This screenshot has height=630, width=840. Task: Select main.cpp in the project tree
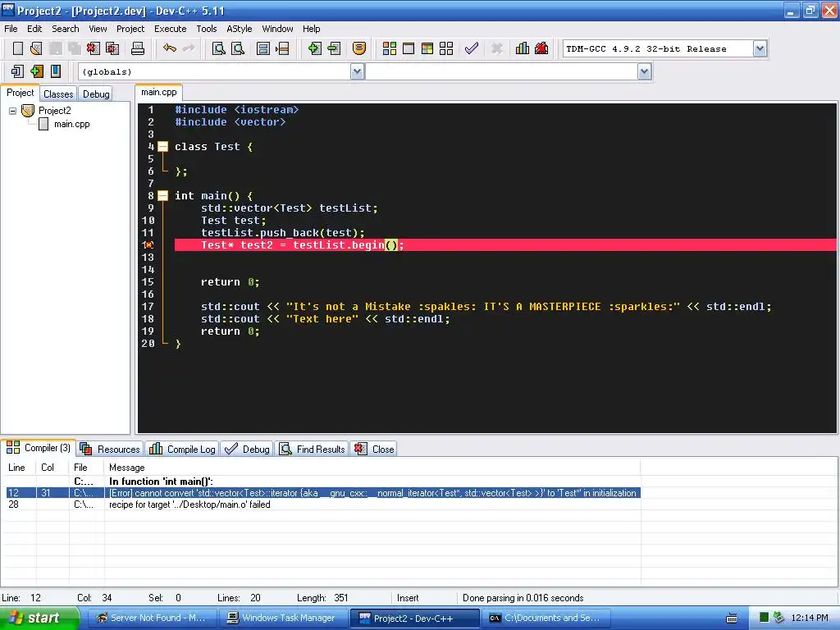(72, 125)
